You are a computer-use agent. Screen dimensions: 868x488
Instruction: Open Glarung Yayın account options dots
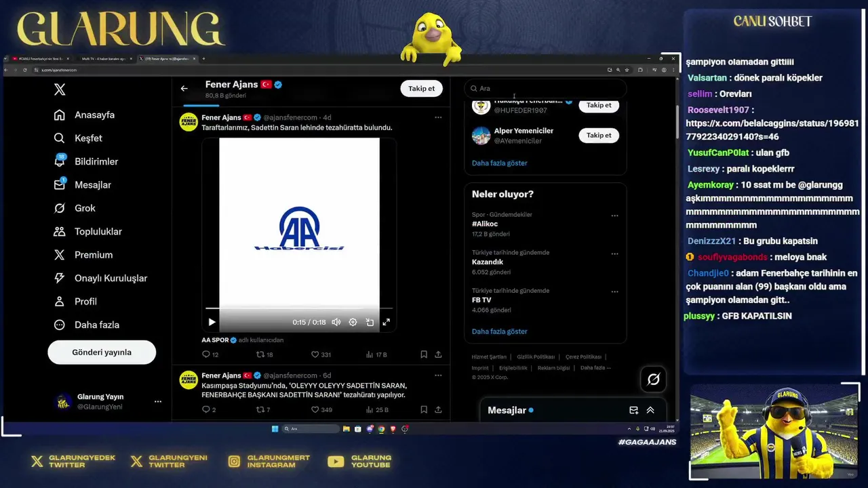pos(158,402)
